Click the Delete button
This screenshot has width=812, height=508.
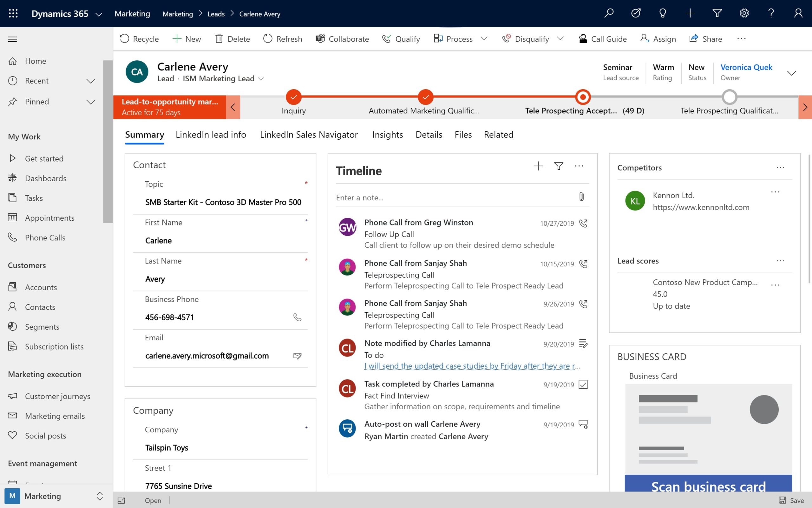point(232,39)
